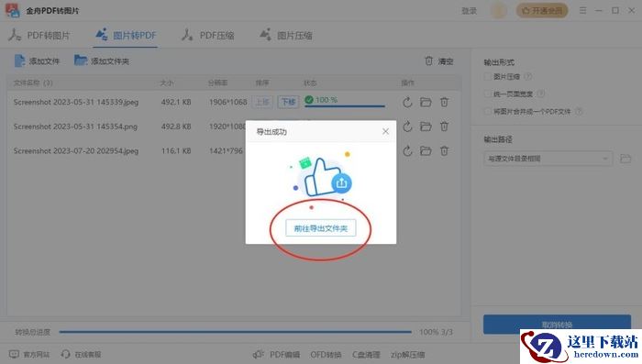
Task: Open folder icon for Screenshot 2023-05-31 145339.jpeg
Action: pos(426,102)
